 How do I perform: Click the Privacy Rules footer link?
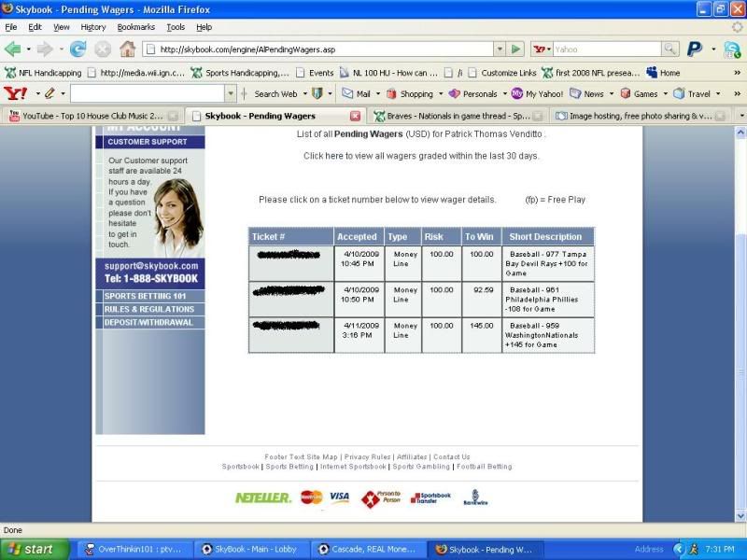tap(367, 456)
